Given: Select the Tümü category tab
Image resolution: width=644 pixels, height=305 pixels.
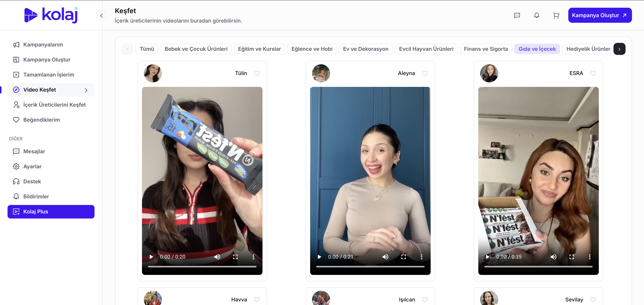Looking at the screenshot, I should [x=147, y=49].
